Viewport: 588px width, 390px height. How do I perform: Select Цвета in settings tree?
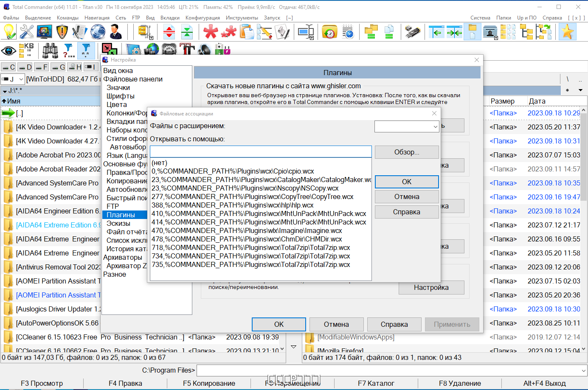click(x=116, y=104)
